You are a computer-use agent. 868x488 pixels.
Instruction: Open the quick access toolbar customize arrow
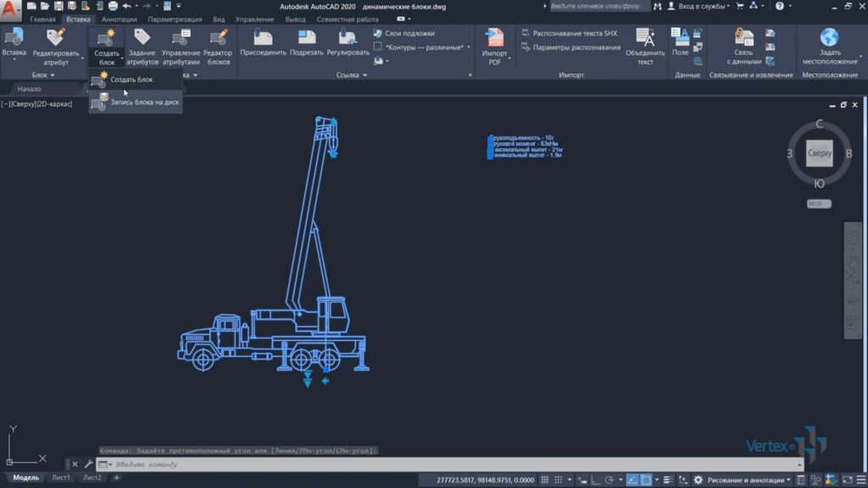point(179,6)
